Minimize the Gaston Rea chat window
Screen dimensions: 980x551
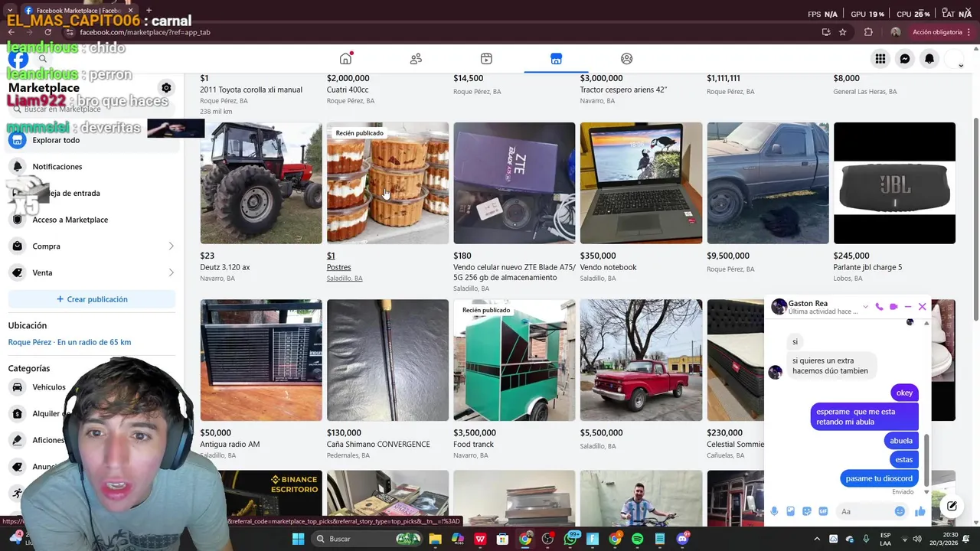tap(908, 307)
